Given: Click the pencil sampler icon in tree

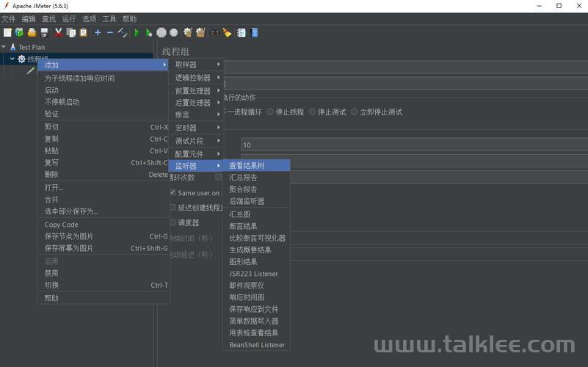Looking at the screenshot, I should click(x=30, y=71).
